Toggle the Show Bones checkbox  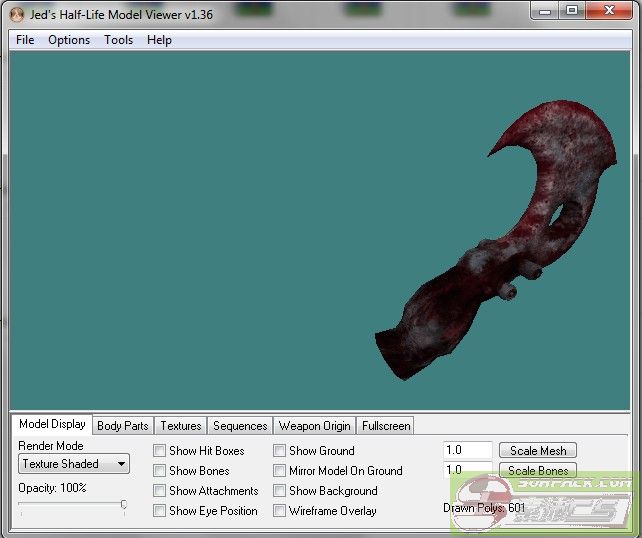click(x=160, y=471)
